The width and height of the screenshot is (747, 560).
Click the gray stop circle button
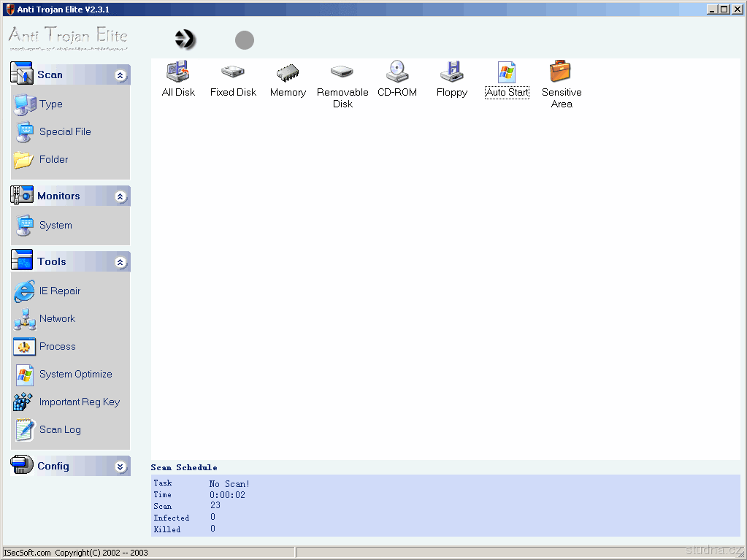click(245, 40)
